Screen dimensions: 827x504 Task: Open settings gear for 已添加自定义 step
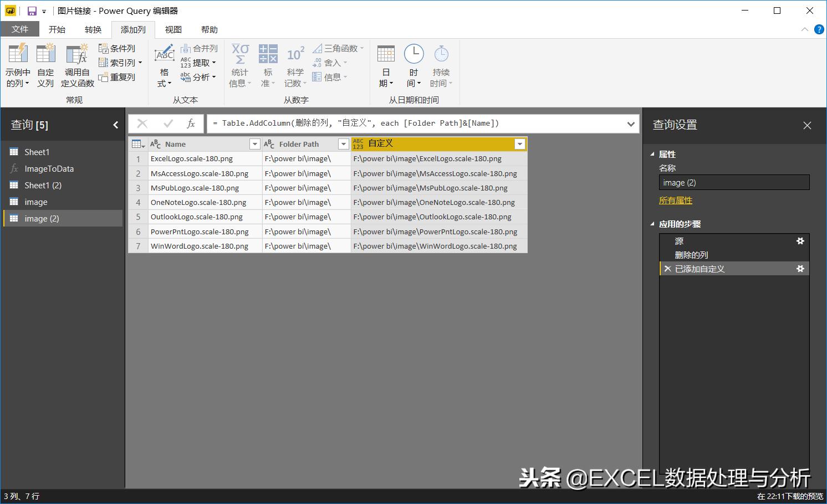pyautogui.click(x=800, y=268)
